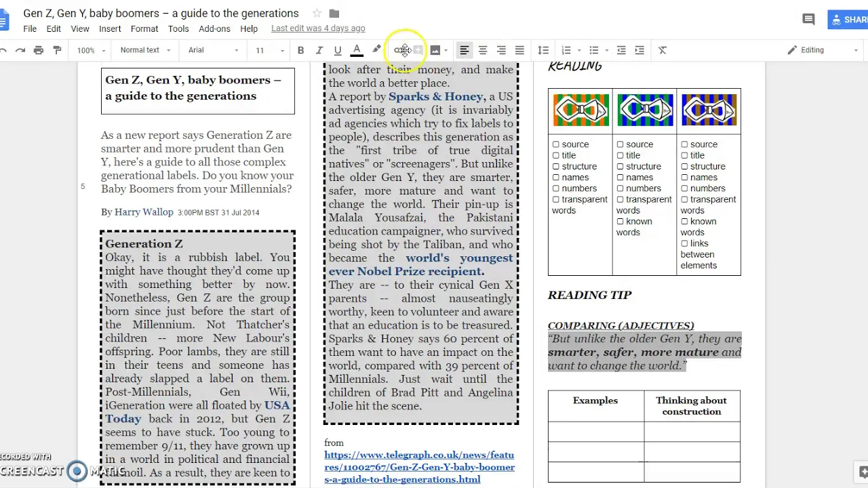The height and width of the screenshot is (488, 868).
Task: Toggle underline formatting
Action: click(337, 50)
